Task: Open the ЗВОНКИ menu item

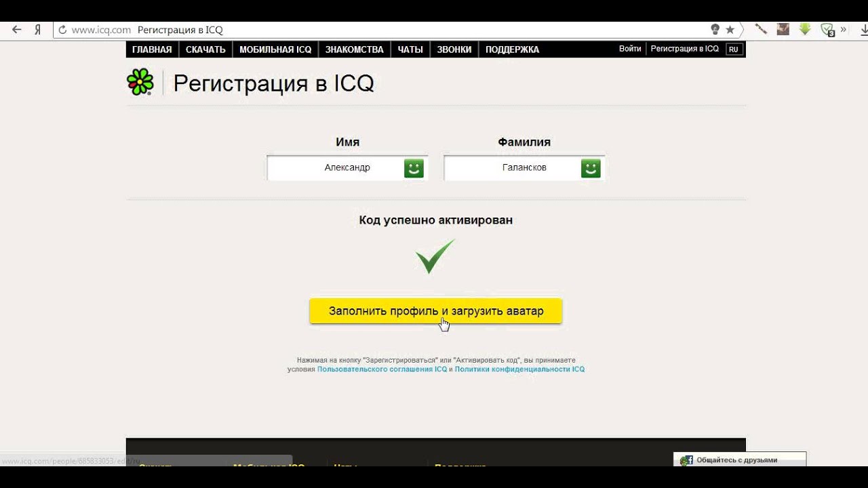Action: pyautogui.click(x=454, y=49)
